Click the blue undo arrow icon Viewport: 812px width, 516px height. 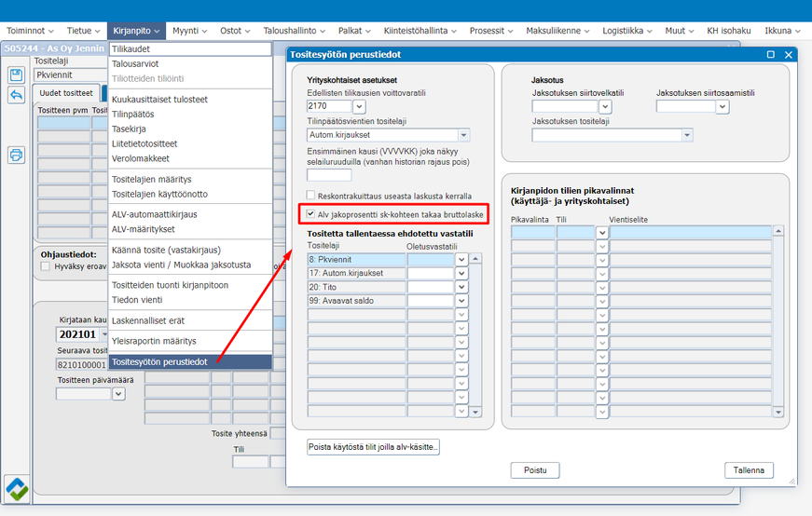pos(16,95)
